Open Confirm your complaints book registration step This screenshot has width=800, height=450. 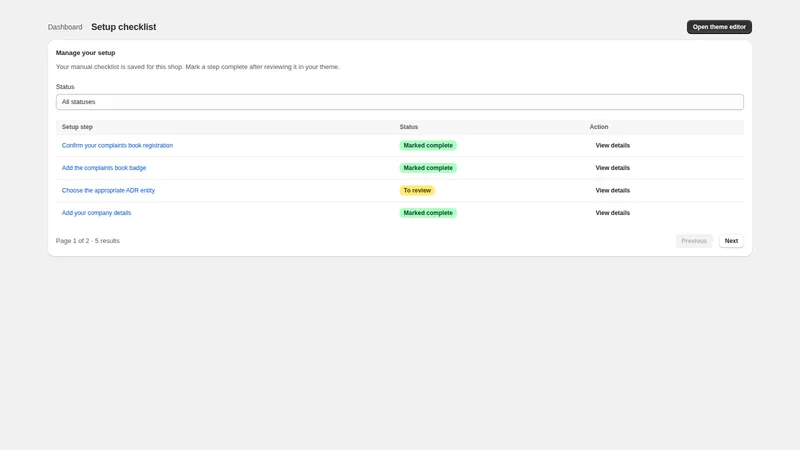pos(117,145)
